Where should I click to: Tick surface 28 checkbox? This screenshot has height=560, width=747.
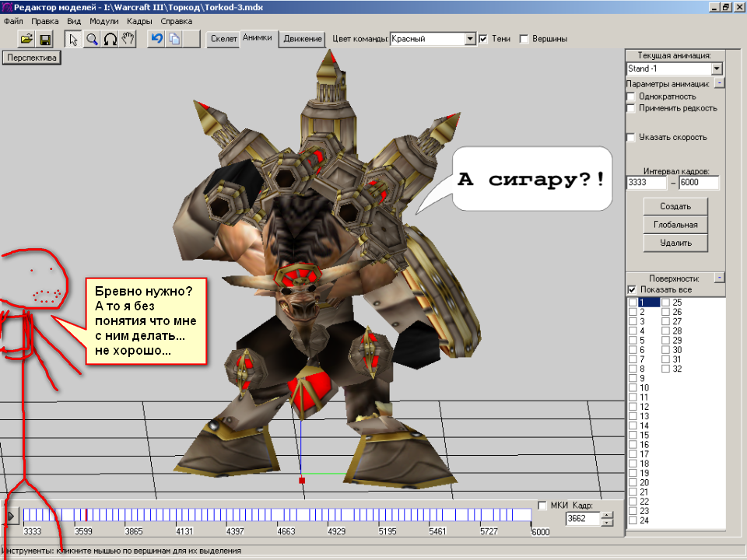665,331
